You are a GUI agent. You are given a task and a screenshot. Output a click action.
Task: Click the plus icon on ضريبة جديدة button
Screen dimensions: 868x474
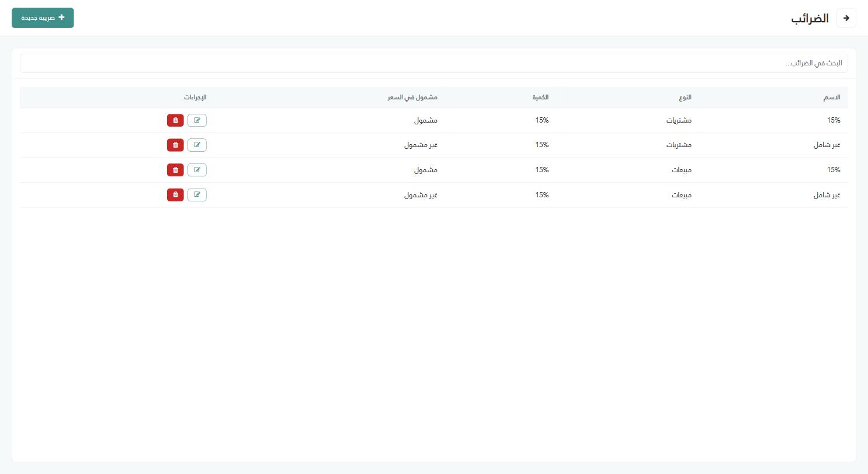click(x=62, y=18)
